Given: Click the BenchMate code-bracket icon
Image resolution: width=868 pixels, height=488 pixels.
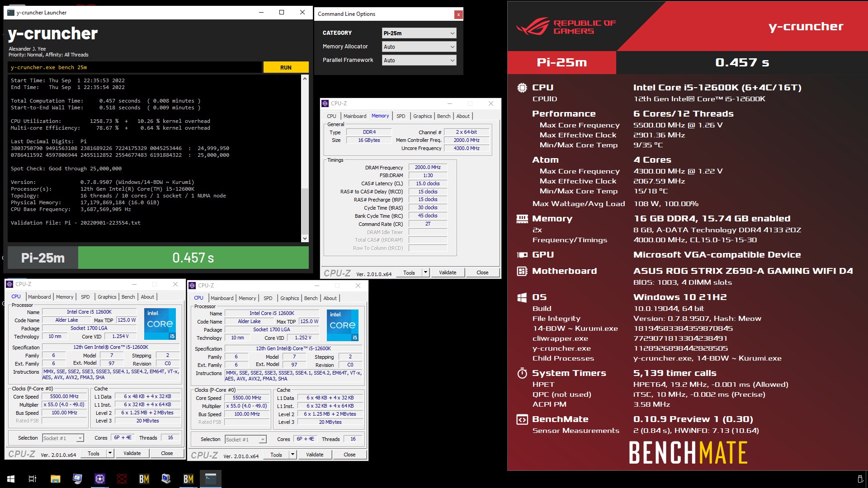Looking at the screenshot, I should coord(522,419).
